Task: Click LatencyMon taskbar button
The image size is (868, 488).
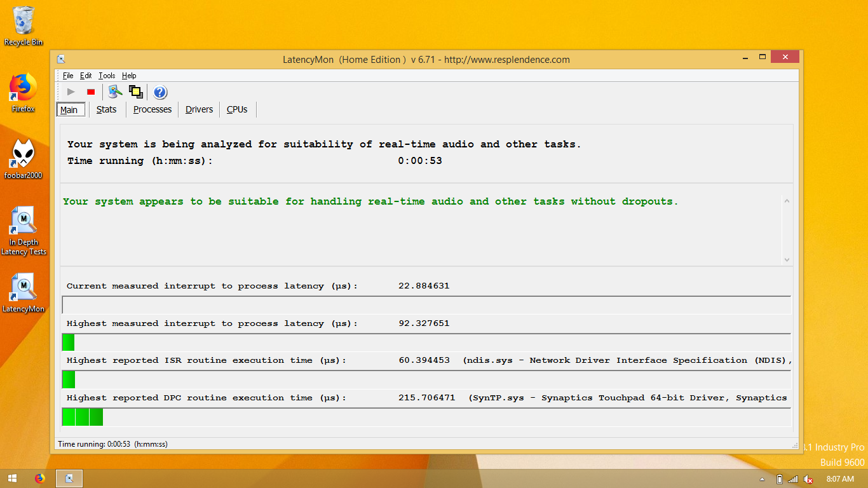Action: click(x=69, y=478)
